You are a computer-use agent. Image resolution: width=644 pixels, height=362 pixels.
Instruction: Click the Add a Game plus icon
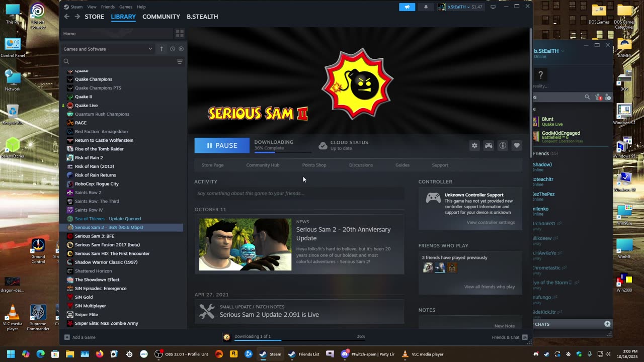[67, 337]
